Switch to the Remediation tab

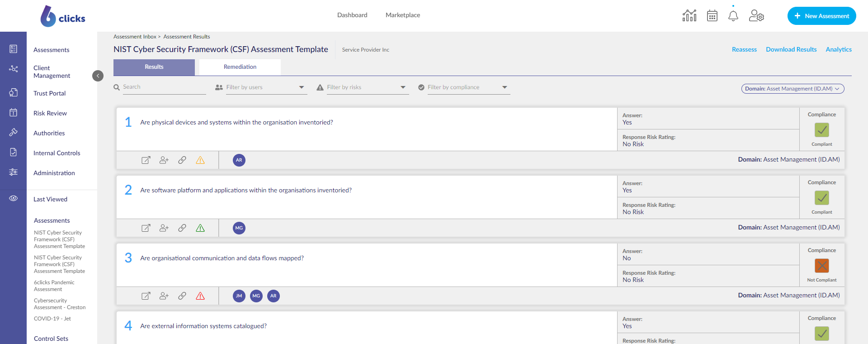point(240,67)
